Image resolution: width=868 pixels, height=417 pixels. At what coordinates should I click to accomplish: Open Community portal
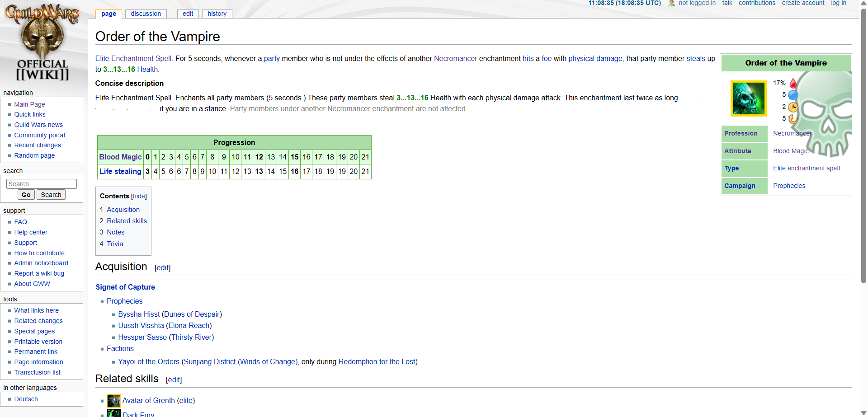pos(39,135)
